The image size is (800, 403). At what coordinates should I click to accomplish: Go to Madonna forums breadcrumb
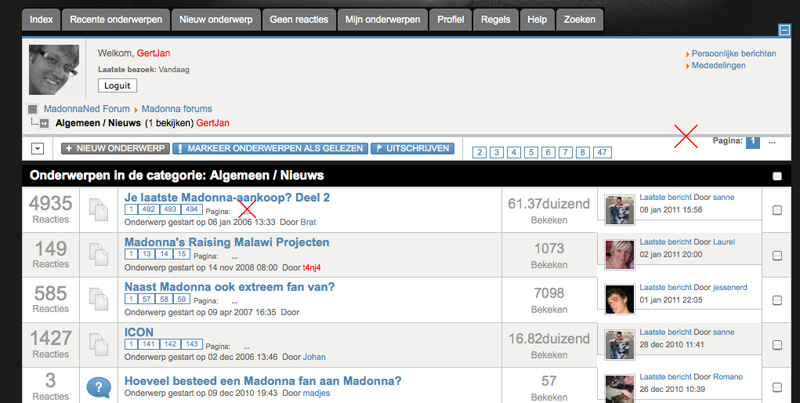(177, 109)
